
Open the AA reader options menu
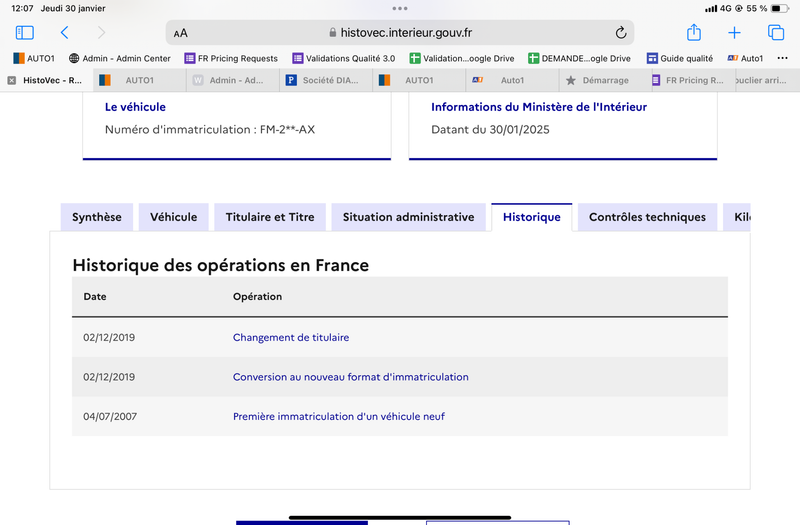coord(181,33)
